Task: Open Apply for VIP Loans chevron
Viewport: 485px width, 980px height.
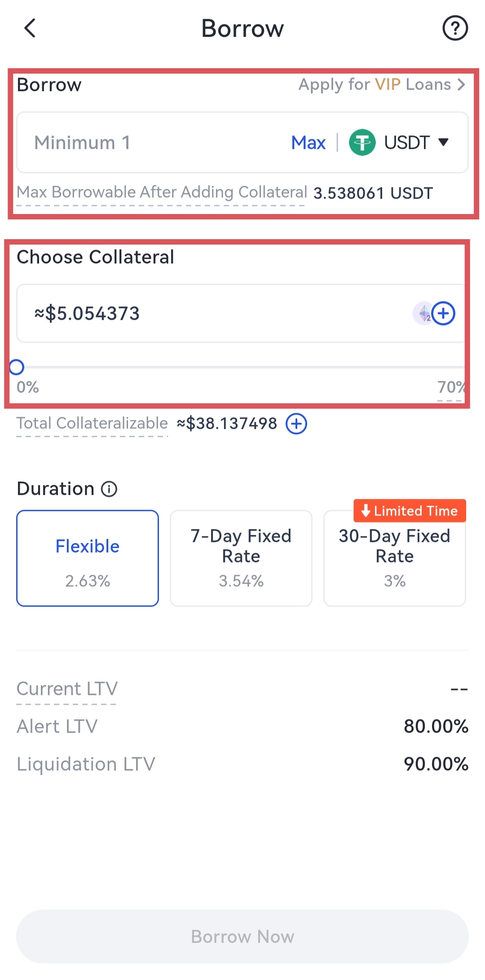Action: [461, 84]
